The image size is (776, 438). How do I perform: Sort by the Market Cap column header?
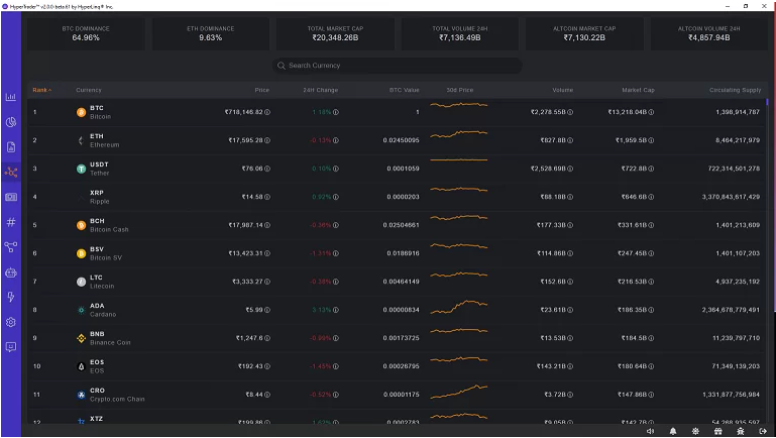[x=638, y=90]
